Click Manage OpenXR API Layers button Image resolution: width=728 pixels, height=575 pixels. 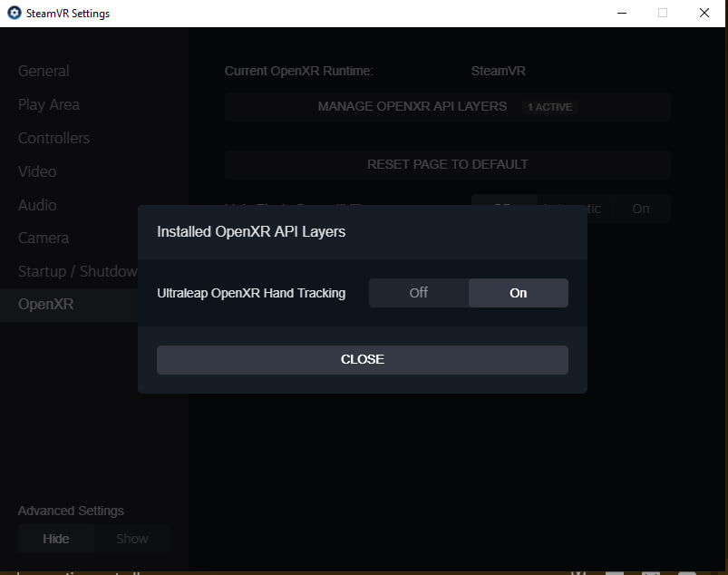[x=448, y=107]
